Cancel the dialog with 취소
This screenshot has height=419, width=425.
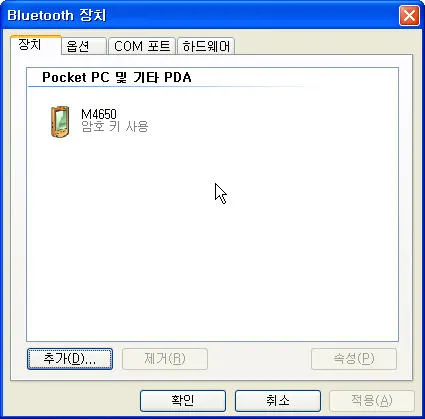(x=278, y=401)
